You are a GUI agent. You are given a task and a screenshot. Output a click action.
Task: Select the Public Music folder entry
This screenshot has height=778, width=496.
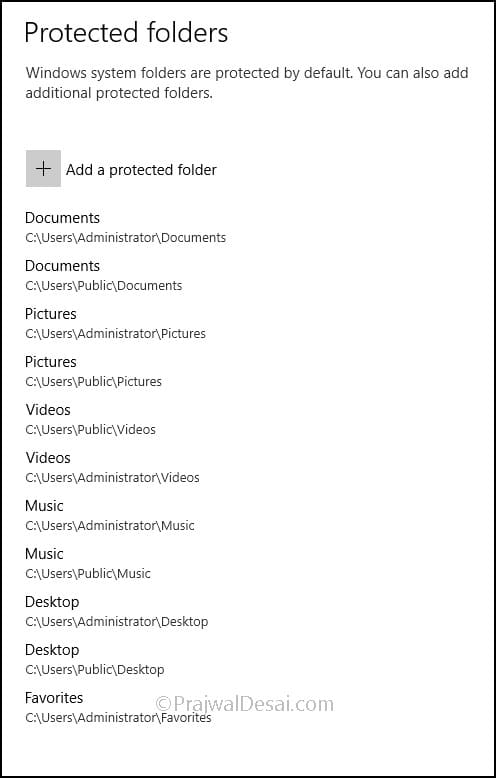click(x=88, y=564)
